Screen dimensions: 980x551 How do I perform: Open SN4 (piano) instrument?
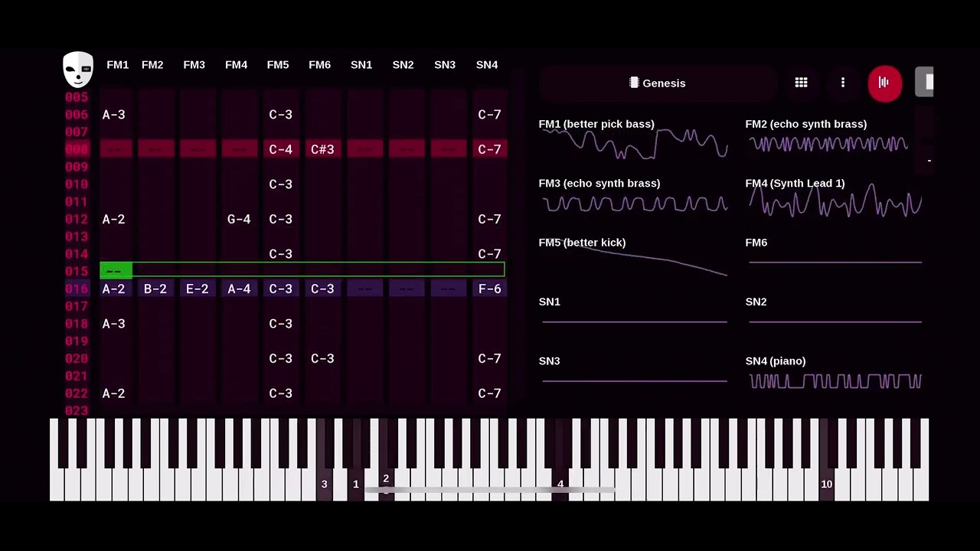pos(776,361)
